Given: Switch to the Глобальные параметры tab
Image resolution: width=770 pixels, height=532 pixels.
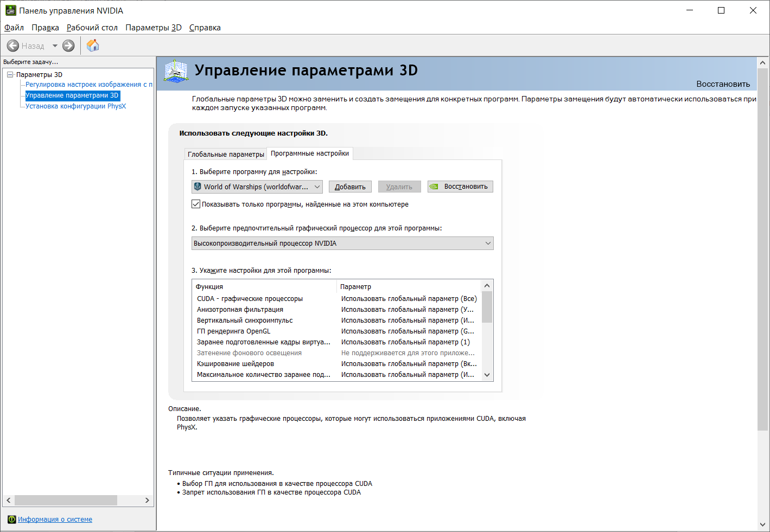Looking at the screenshot, I should coord(226,154).
